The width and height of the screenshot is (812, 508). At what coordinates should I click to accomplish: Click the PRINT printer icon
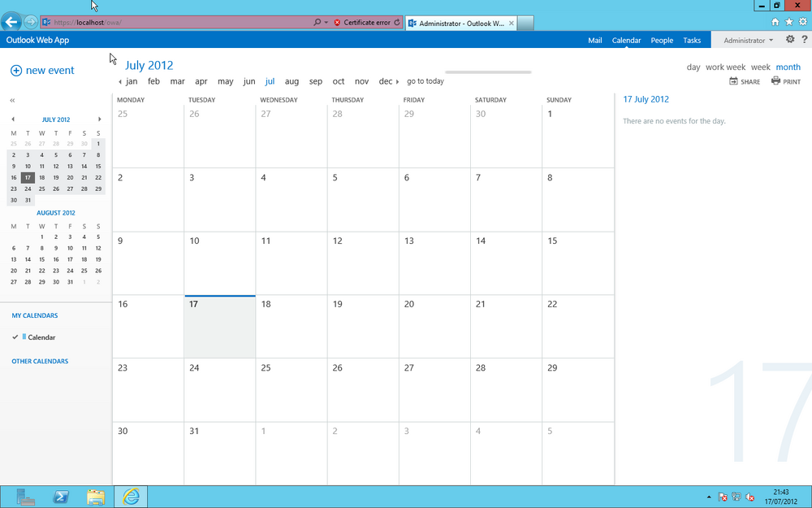coord(775,80)
